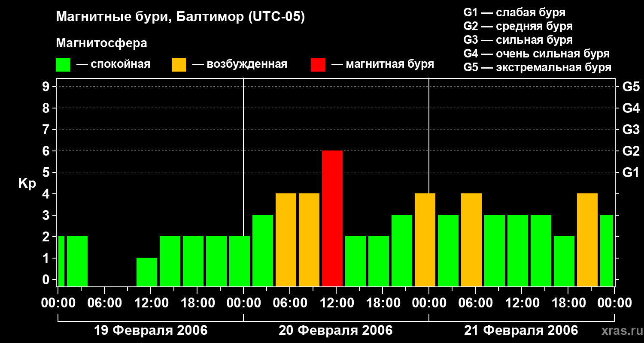Click the 'G4 — очень сильная буря' line
This screenshot has width=644, height=343.
(537, 54)
